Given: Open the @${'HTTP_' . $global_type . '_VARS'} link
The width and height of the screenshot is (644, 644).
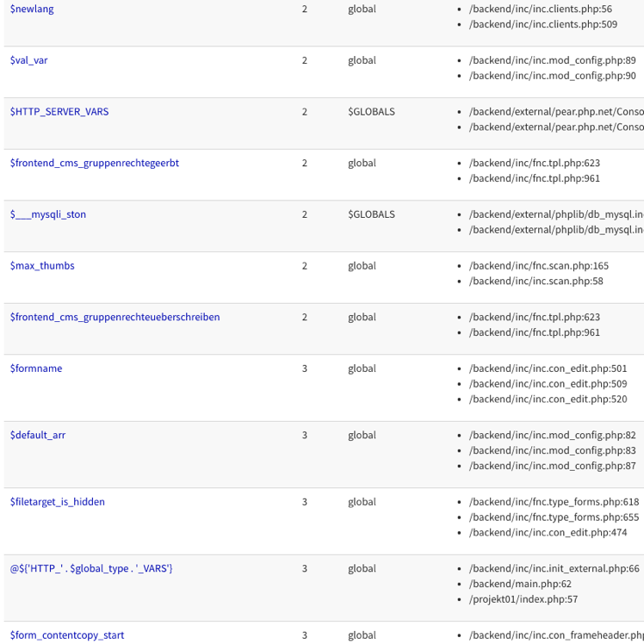Looking at the screenshot, I should [91, 568].
